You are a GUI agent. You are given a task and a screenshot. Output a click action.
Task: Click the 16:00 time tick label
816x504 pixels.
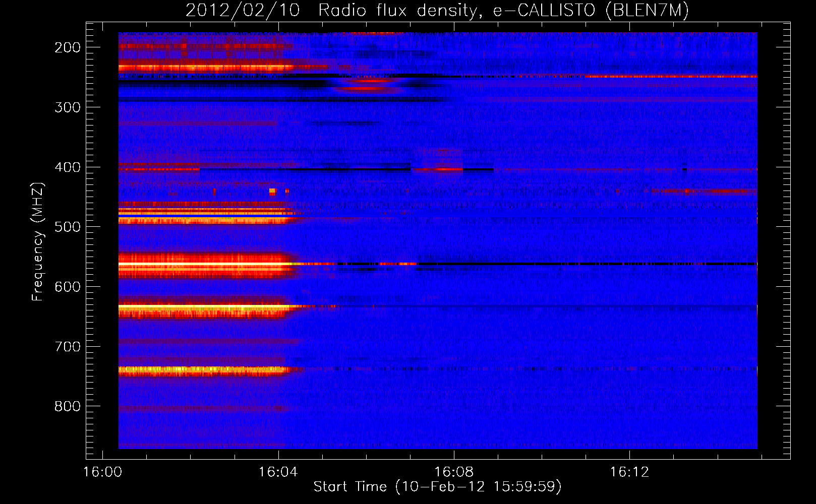[x=102, y=472]
